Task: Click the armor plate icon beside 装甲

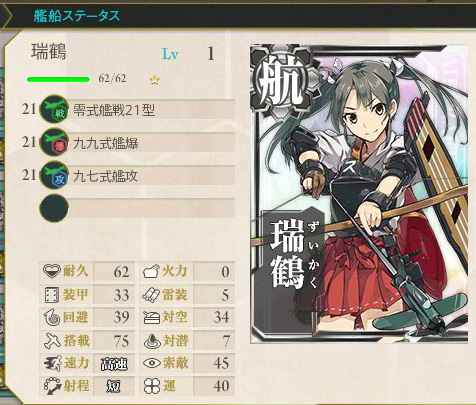Action: pyautogui.click(x=52, y=295)
